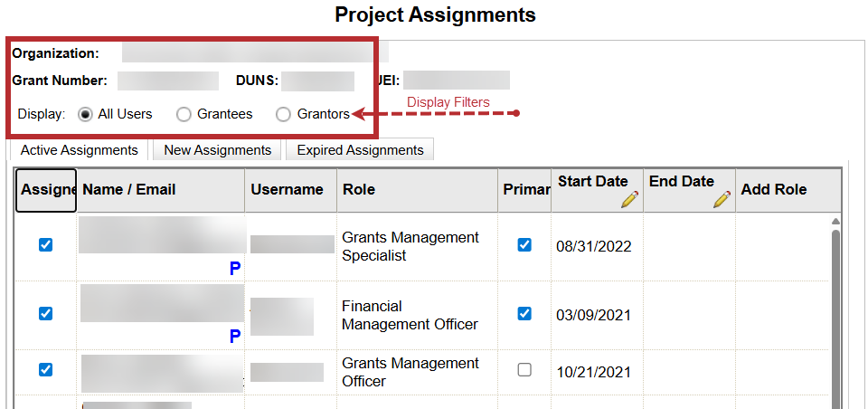Click the pencil icon beside Start Date
The image size is (868, 409).
[629, 199]
